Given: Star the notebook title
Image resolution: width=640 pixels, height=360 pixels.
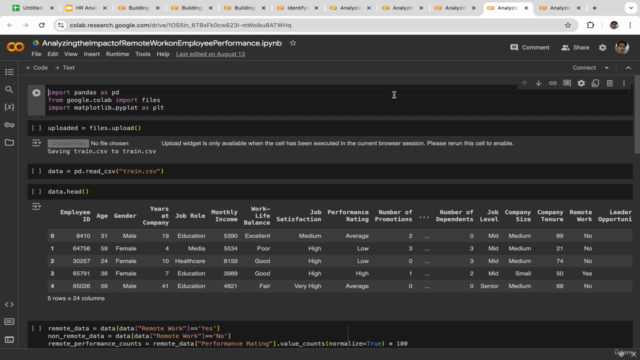Looking at the screenshot, I should coord(293,43).
